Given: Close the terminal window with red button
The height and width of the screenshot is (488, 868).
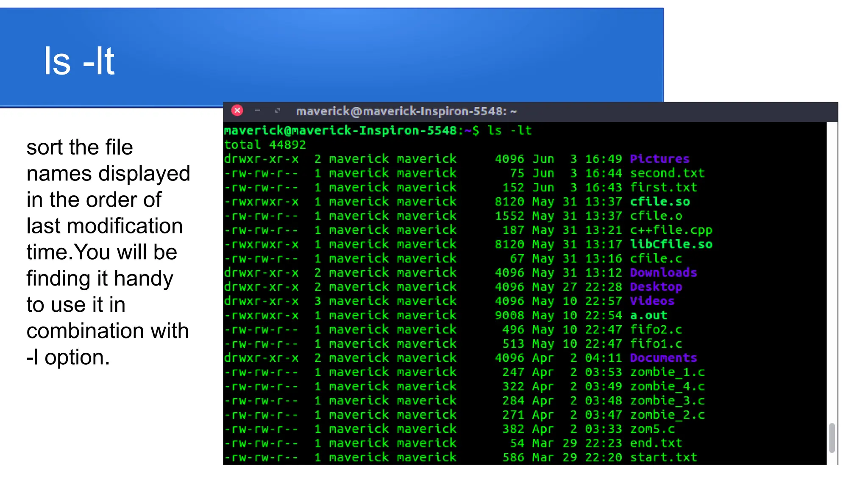Looking at the screenshot, I should click(237, 111).
